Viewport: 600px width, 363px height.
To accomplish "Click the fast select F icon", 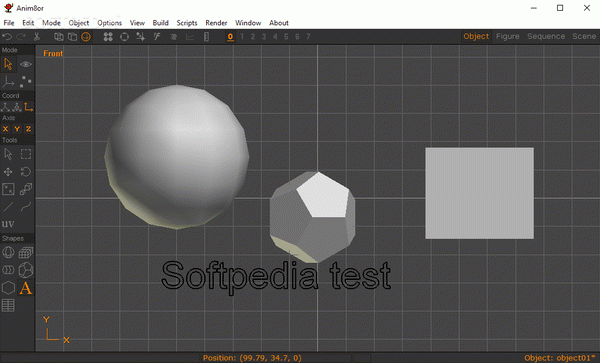I will (x=157, y=37).
